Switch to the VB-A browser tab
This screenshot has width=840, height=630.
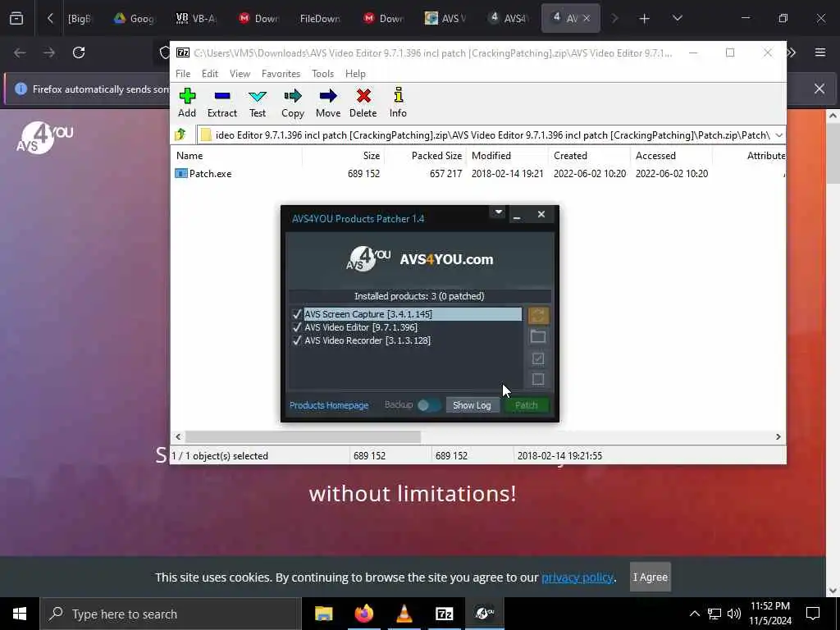(x=196, y=19)
